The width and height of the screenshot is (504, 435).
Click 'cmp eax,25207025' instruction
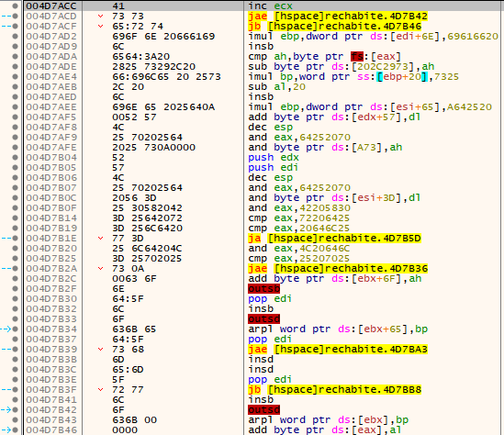299,258
